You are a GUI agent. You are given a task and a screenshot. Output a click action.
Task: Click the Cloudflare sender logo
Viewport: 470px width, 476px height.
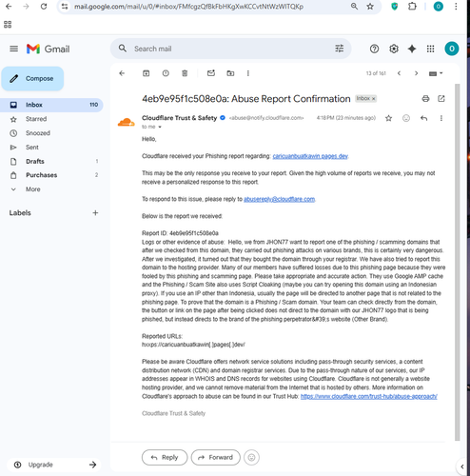pyautogui.click(x=127, y=123)
